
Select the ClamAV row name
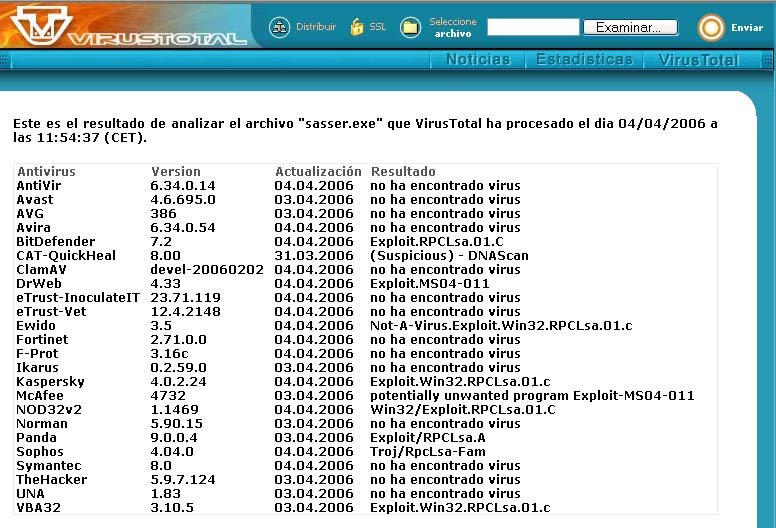pyautogui.click(x=41, y=270)
